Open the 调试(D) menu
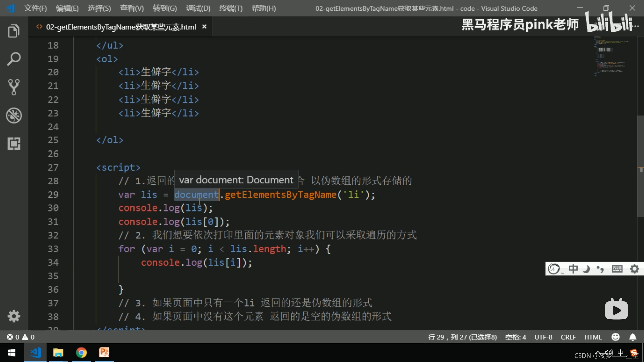644x362 pixels. pos(198,8)
